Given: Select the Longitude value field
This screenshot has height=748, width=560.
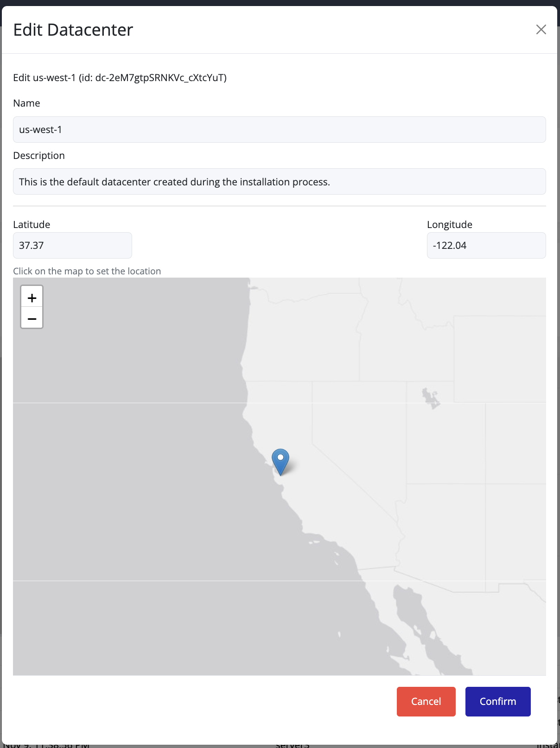Looking at the screenshot, I should coord(486,246).
